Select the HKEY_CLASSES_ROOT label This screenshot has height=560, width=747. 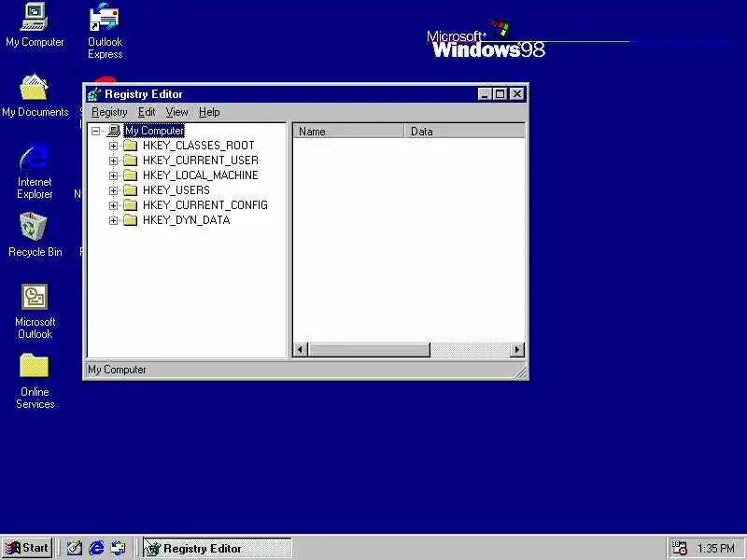point(199,146)
